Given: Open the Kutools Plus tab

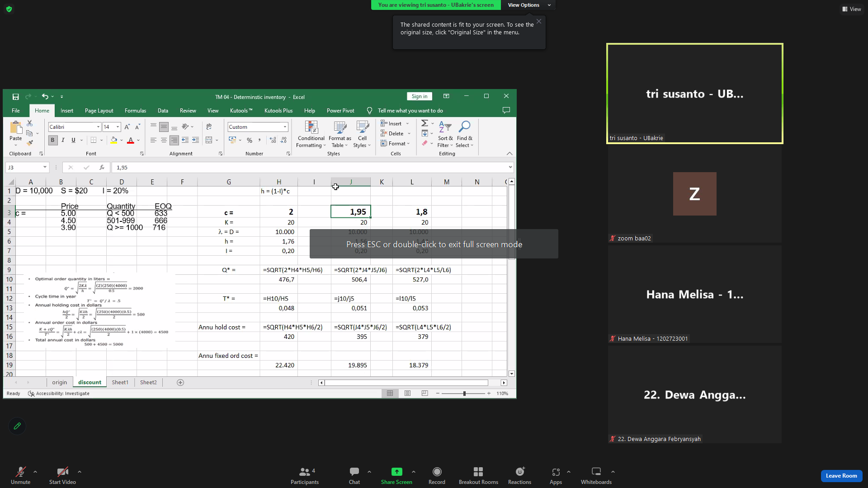Looking at the screenshot, I should point(278,111).
